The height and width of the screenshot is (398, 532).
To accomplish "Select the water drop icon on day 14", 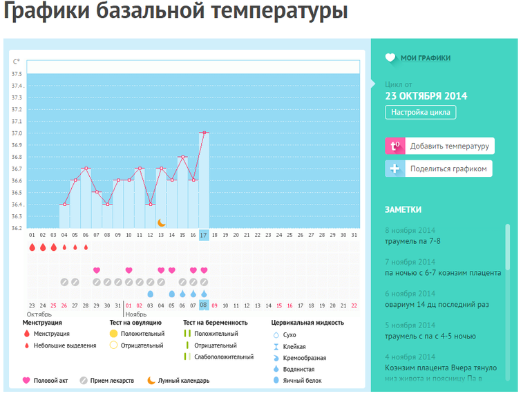I will coord(172,294).
